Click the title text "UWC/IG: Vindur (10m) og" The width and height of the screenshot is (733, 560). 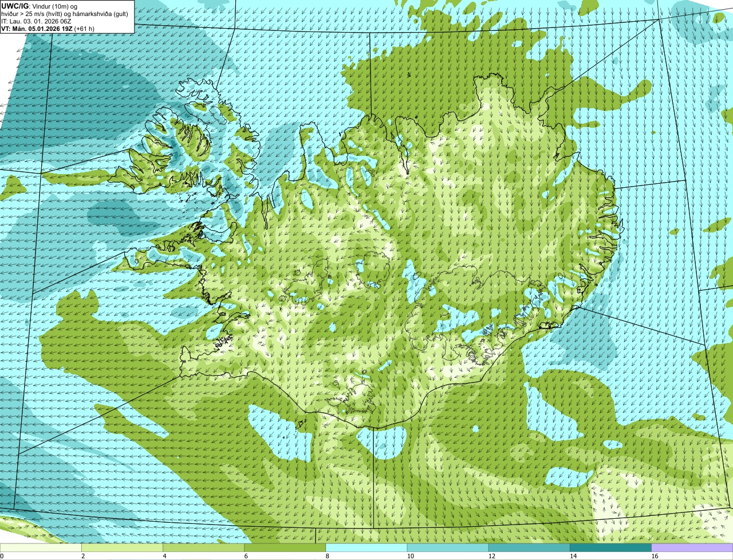pyautogui.click(x=40, y=6)
